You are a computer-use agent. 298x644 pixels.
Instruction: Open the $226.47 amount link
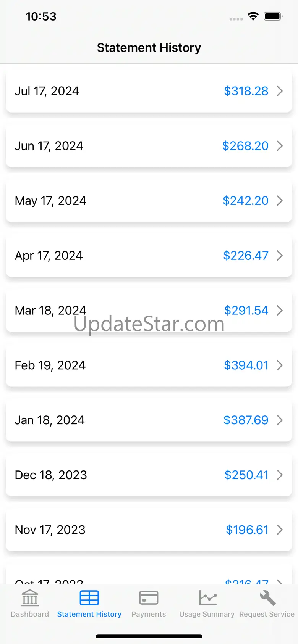[x=246, y=256]
